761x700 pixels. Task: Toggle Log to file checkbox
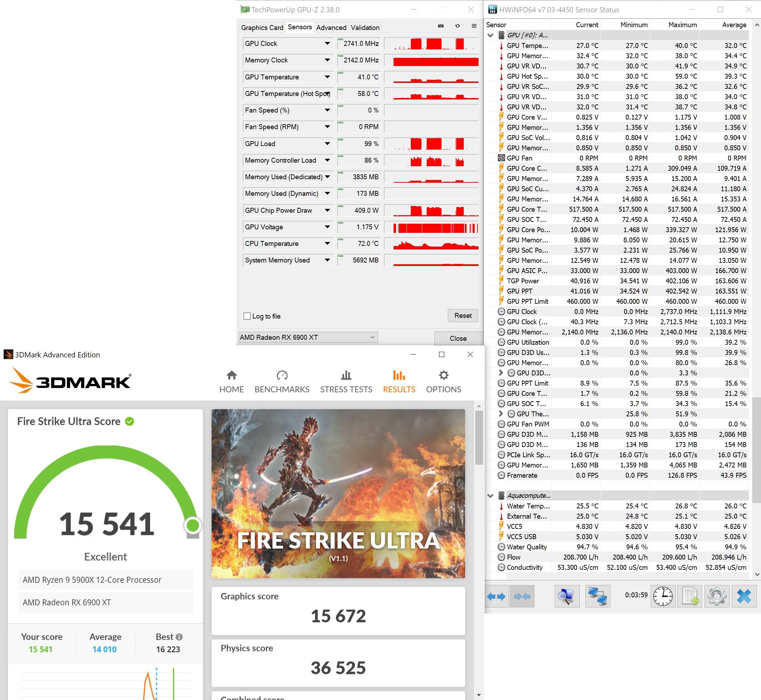click(x=247, y=316)
